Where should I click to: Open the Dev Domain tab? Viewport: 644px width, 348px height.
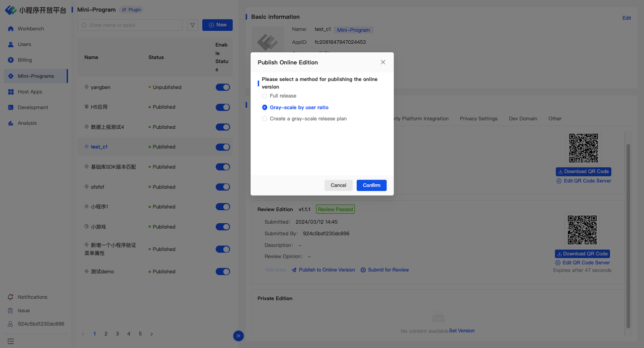tap(523, 119)
